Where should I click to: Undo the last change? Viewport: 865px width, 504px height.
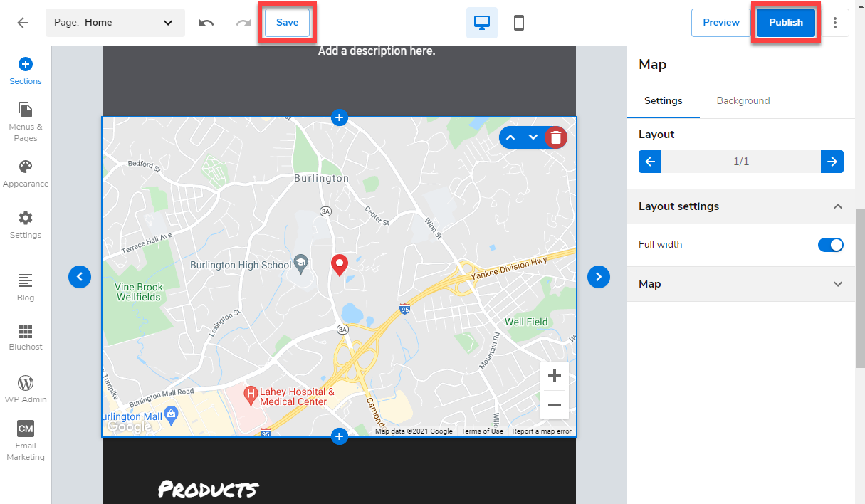click(206, 23)
